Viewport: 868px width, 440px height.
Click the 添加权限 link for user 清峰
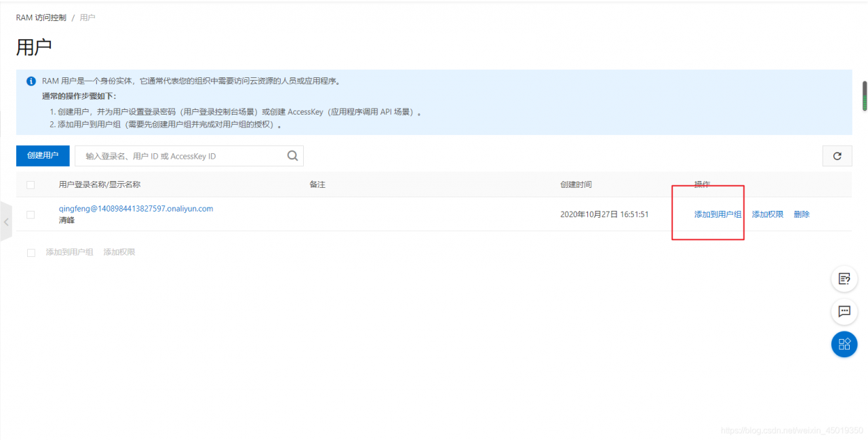(x=767, y=214)
